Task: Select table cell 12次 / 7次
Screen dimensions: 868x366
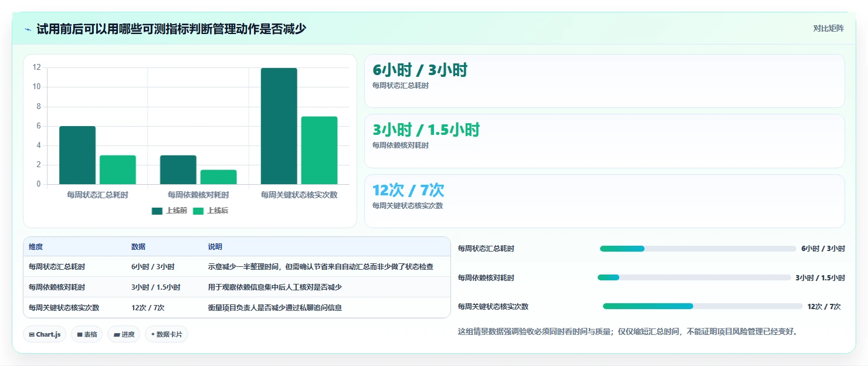Action: pyautogui.click(x=148, y=307)
